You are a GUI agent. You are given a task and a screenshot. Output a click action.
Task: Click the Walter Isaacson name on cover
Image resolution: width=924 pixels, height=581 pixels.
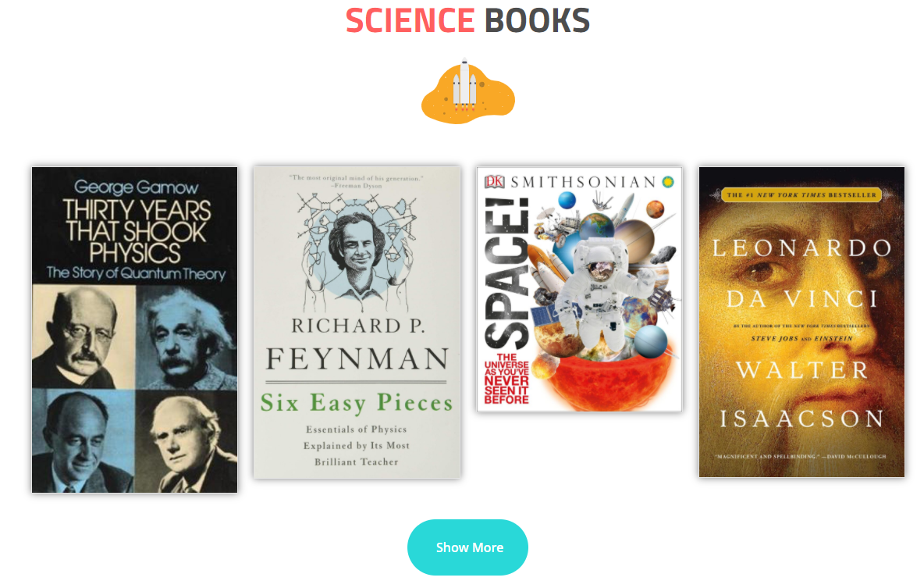coord(802,394)
